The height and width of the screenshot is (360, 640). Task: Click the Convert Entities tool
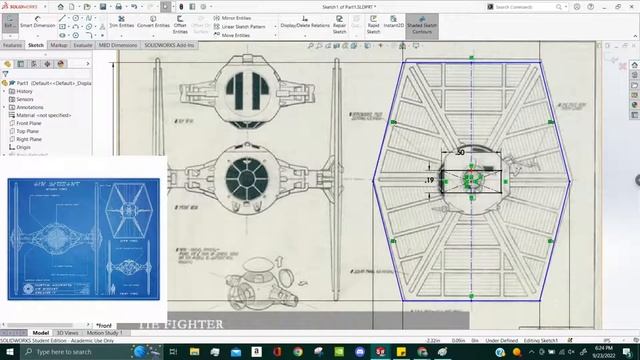tap(153, 22)
